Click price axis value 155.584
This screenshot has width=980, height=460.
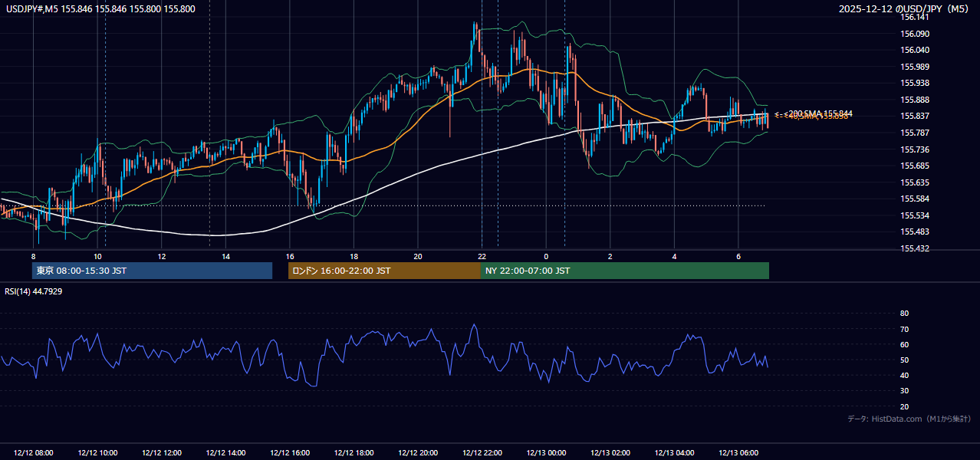[x=916, y=199]
